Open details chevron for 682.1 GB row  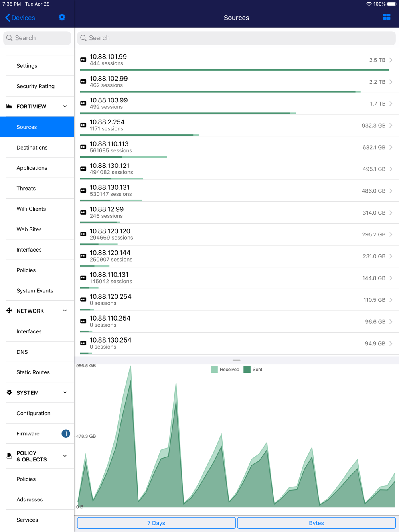click(391, 147)
